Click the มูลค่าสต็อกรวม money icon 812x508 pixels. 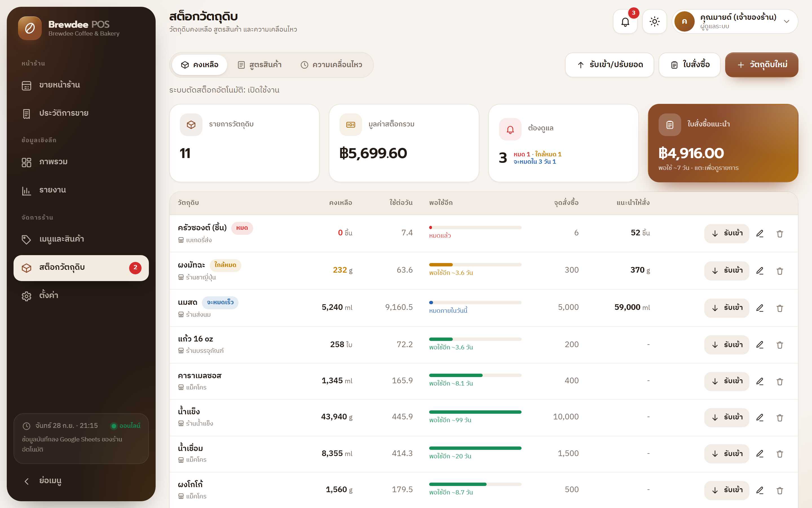point(351,125)
